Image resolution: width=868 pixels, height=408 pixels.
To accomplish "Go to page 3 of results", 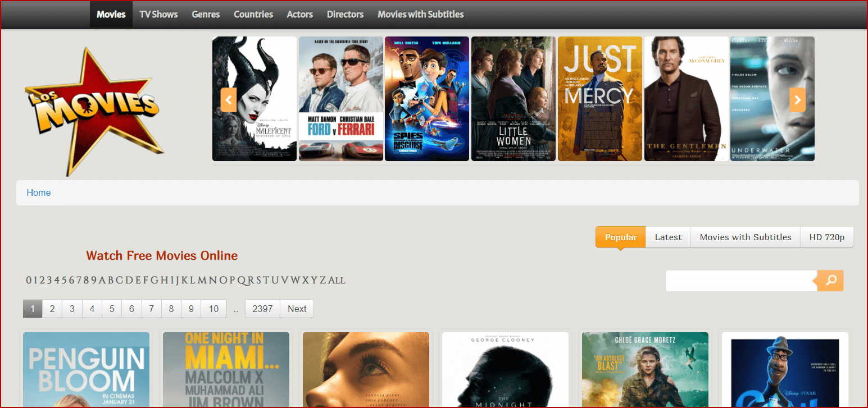I will coord(72,309).
